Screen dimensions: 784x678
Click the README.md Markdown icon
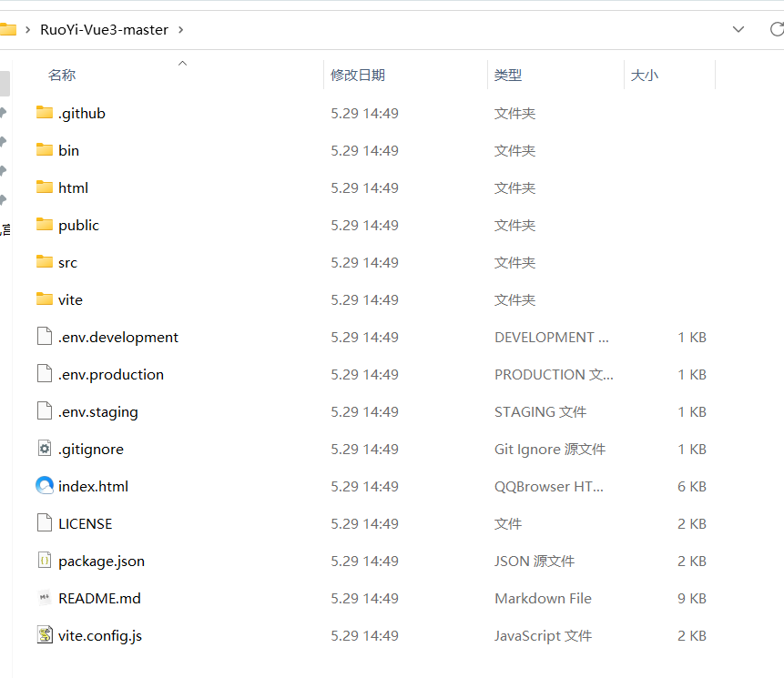(x=45, y=598)
